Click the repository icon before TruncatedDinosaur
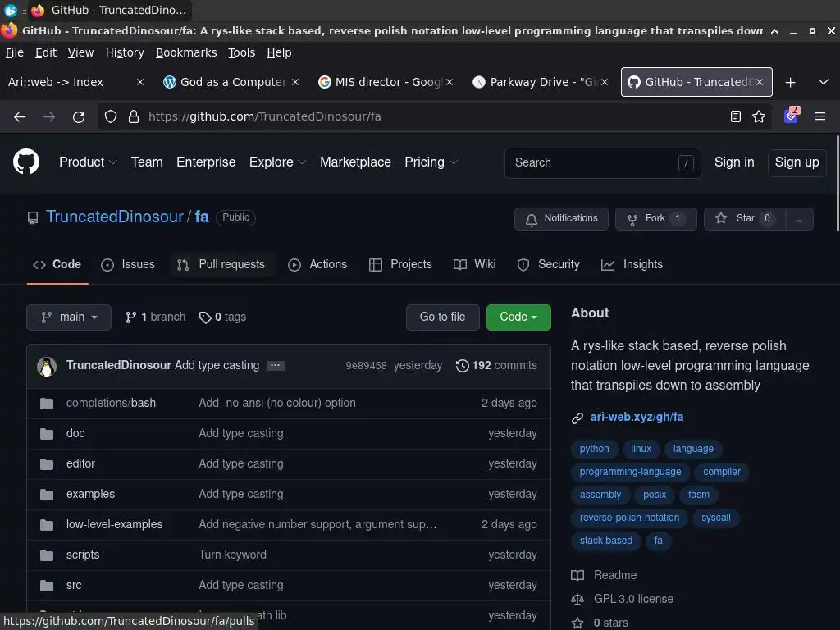The height and width of the screenshot is (630, 840). click(33, 218)
